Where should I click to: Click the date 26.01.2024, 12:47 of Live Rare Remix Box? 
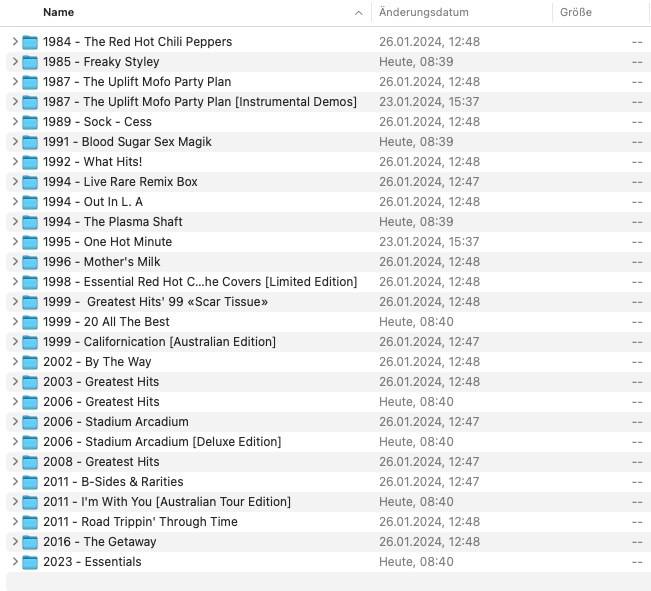tap(429, 182)
